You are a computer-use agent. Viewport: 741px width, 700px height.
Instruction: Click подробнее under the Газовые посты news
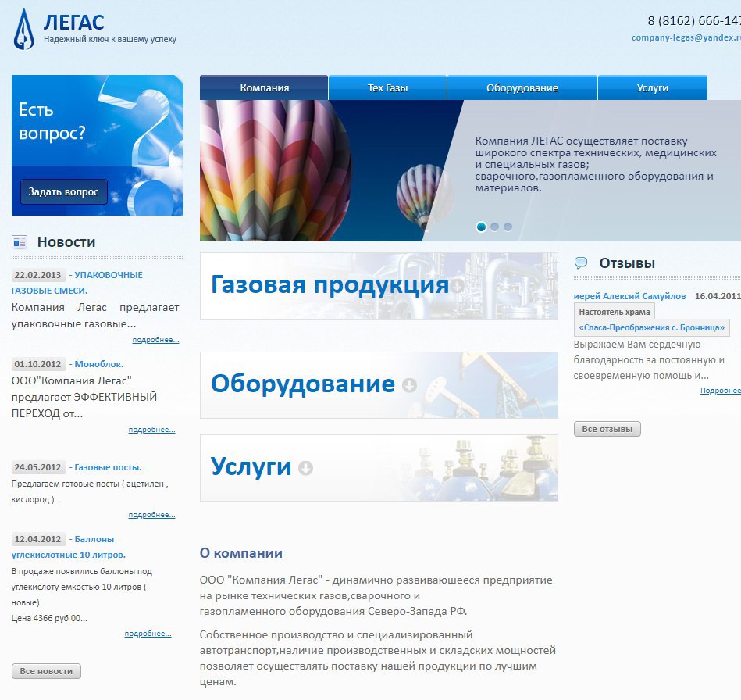(x=151, y=515)
